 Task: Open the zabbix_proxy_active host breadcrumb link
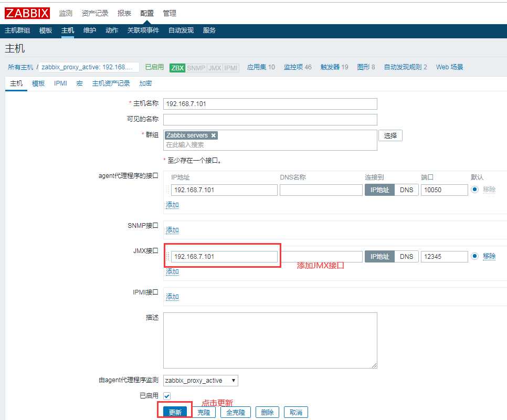(x=87, y=67)
